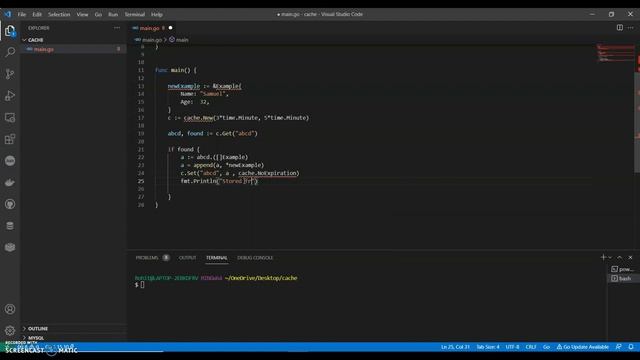Viewport: 640px width, 360px height.
Task: Click the Go language mode indicator
Action: 547,347
